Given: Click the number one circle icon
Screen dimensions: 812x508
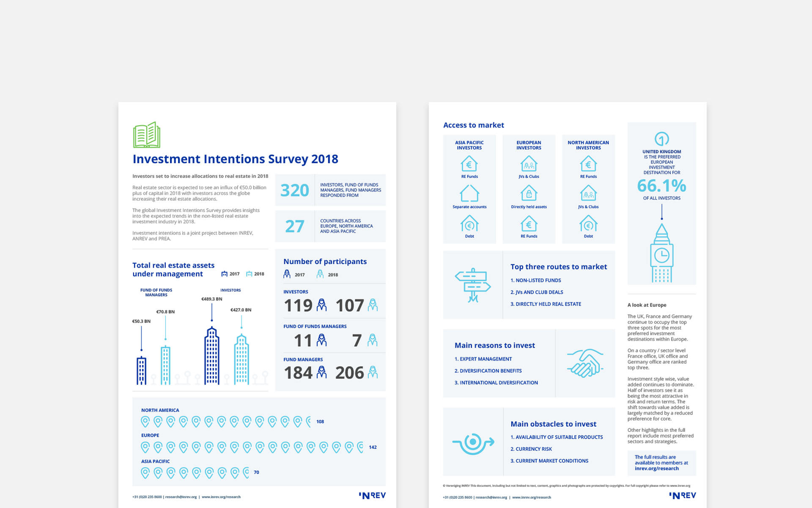Looking at the screenshot, I should tap(662, 139).
